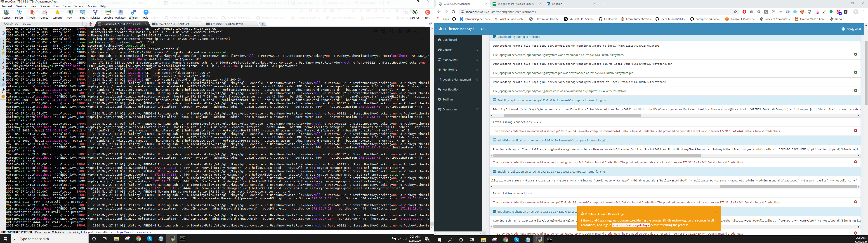Open the Containers GitHub bookmark
868x243 pixels.
coord(608,19)
